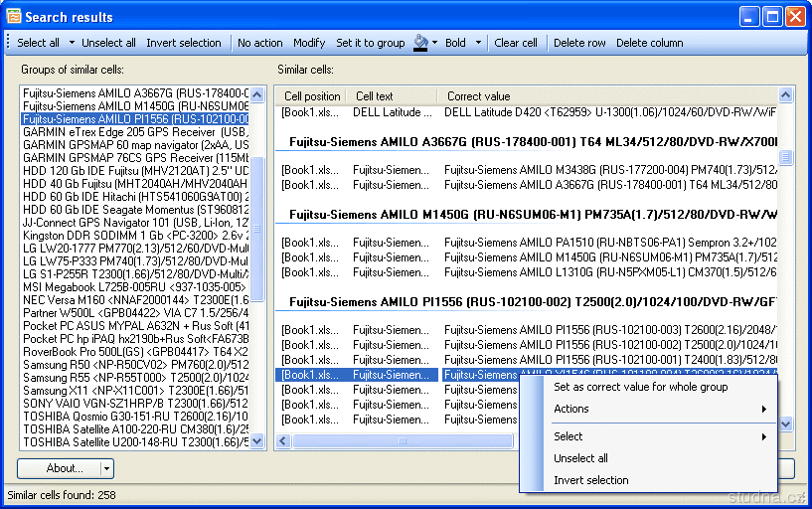Click Set it to group in toolbar
Image resolution: width=812 pixels, height=509 pixels.
point(370,43)
